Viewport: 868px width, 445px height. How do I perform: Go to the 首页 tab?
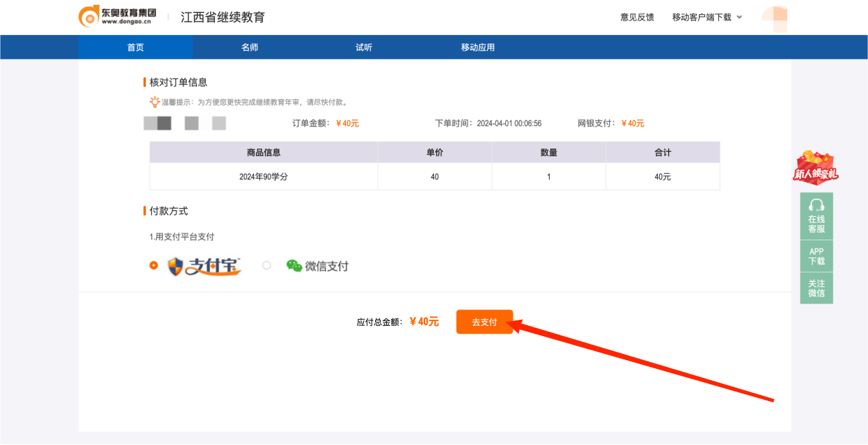tap(136, 47)
